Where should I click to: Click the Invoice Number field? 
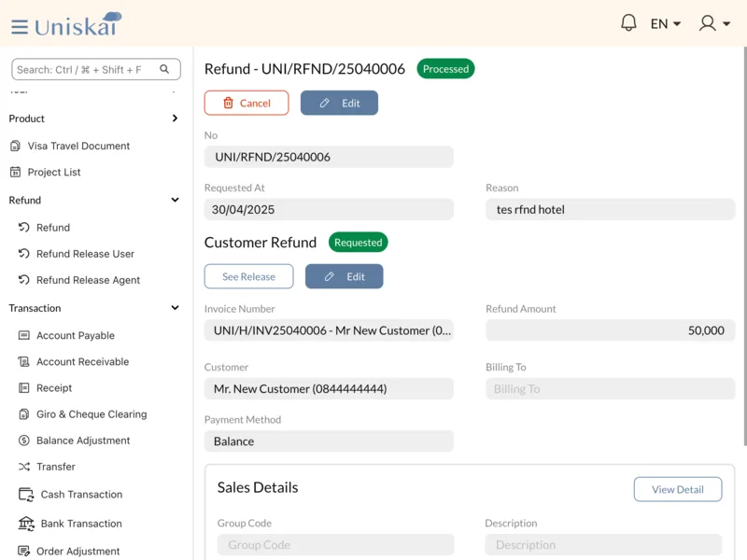click(x=329, y=330)
